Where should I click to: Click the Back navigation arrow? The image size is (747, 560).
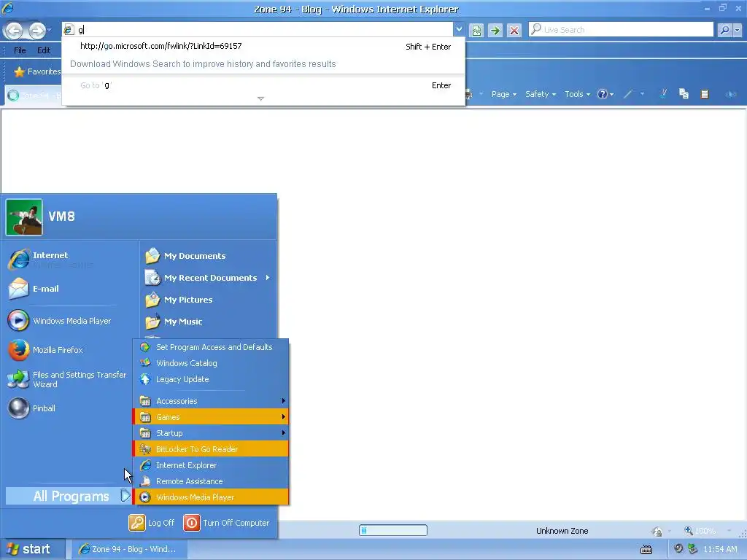coord(15,31)
